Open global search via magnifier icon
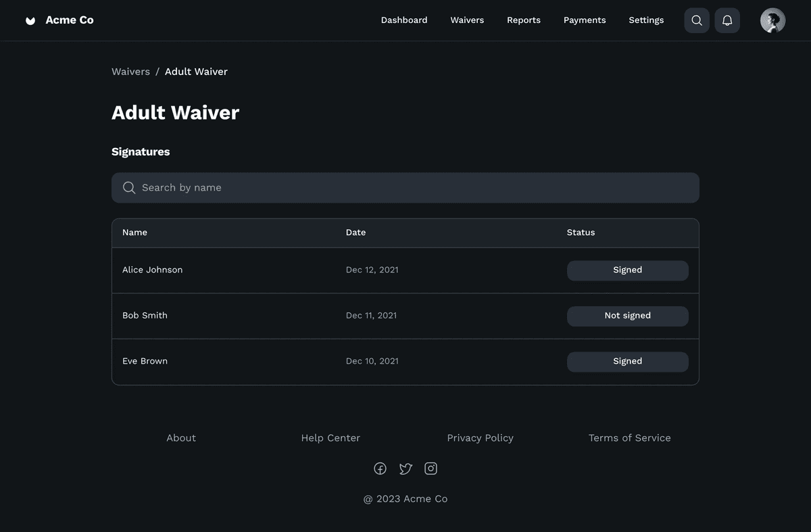The height and width of the screenshot is (532, 811). click(697, 20)
